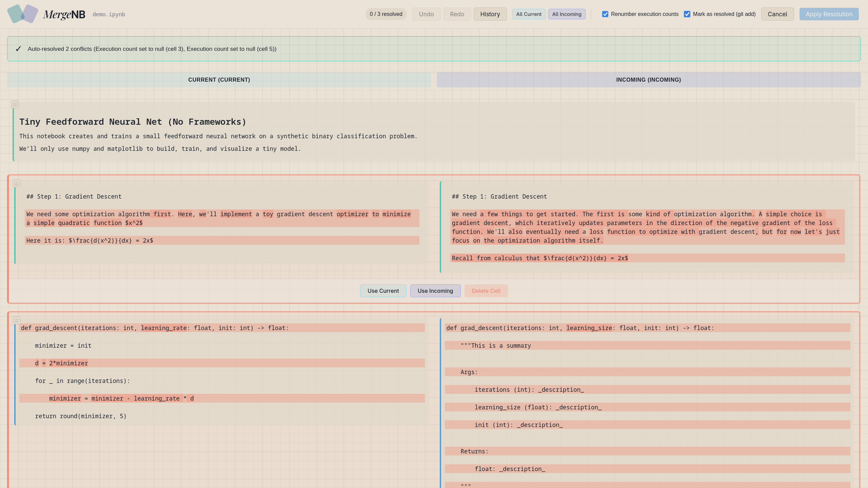Viewport: 868px width, 488px height.
Task: Click the line 'minimizer = init'
Action: pos(63,345)
